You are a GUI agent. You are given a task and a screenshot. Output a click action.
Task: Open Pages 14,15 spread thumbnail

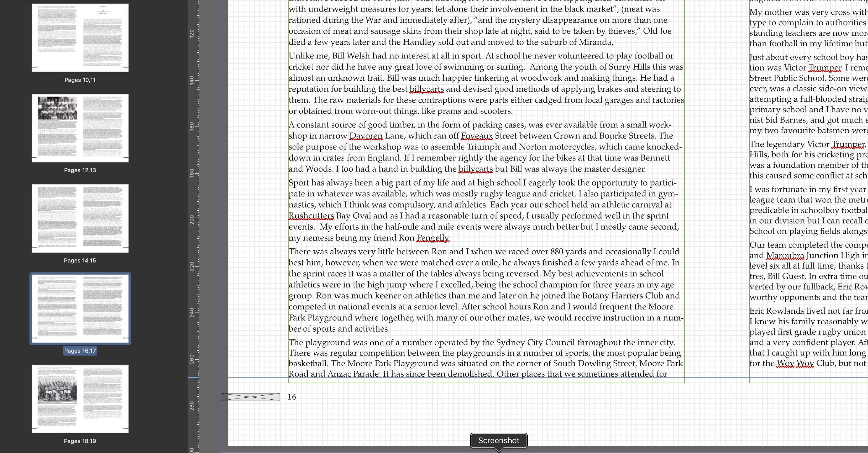(80, 218)
